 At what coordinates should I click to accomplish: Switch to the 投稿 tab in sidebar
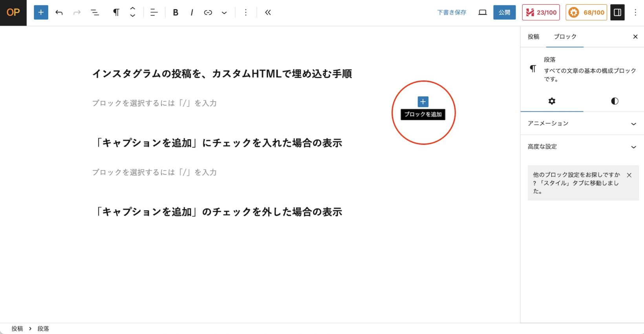tap(533, 37)
